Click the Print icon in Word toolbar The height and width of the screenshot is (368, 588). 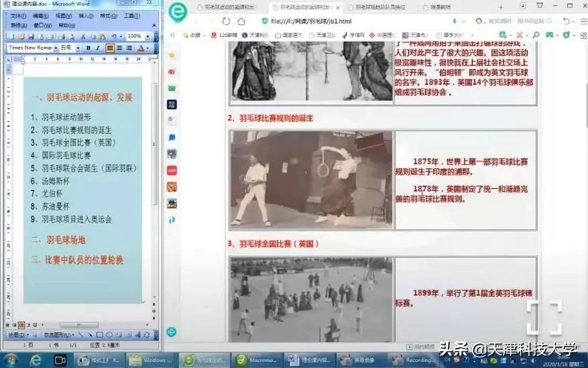tap(62, 36)
